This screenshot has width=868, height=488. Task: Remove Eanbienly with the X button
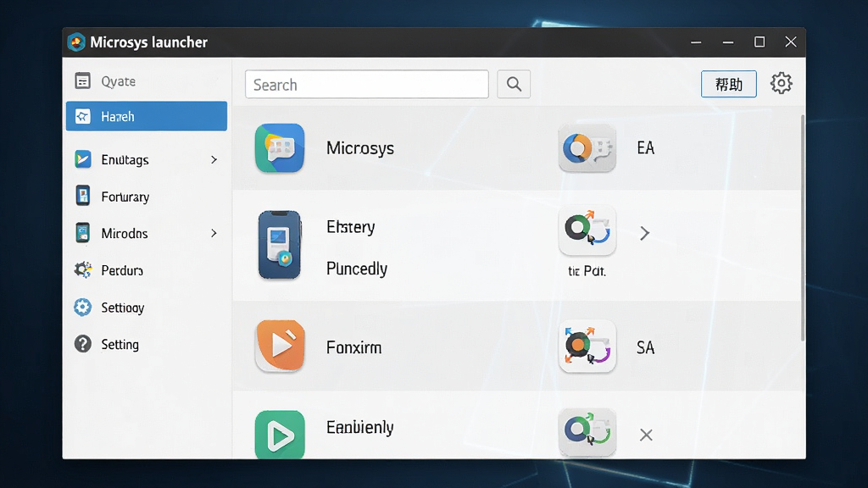(646, 435)
